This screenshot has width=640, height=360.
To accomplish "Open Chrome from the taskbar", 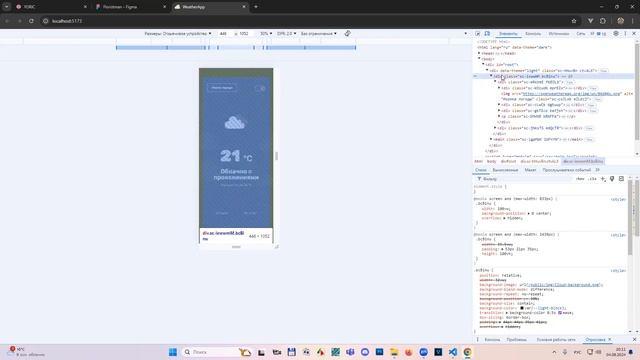I will click(467, 352).
